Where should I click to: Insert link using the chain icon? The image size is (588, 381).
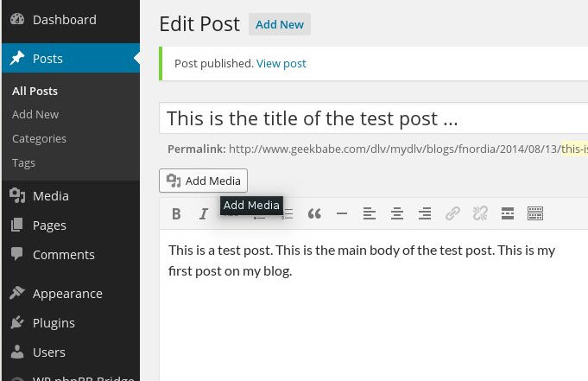click(452, 213)
